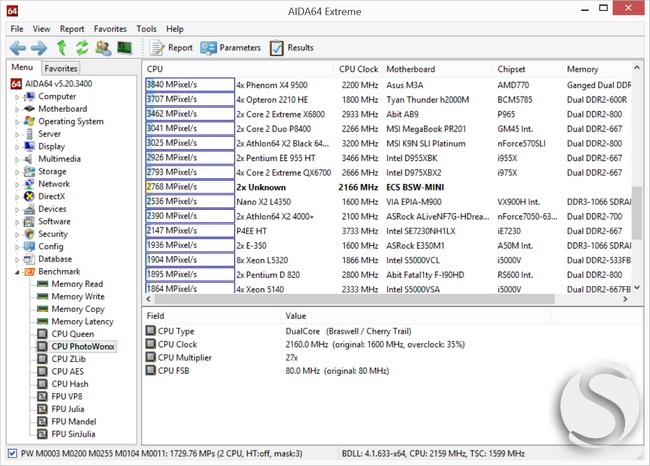650x466 pixels.
Task: Open the Tools menu
Action: tap(146, 29)
